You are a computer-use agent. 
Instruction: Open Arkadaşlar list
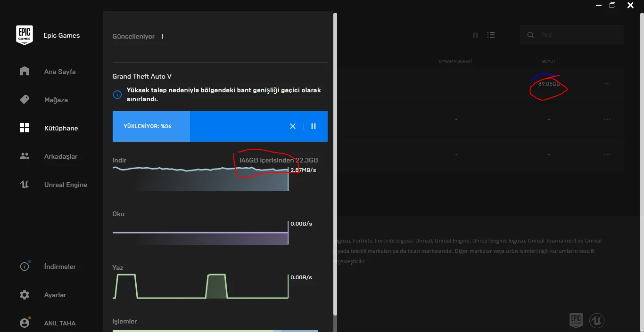point(61,156)
